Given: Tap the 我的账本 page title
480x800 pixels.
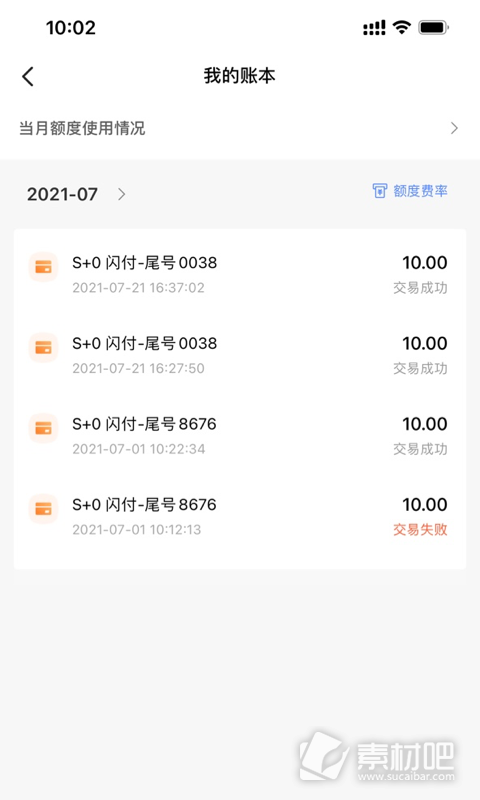Looking at the screenshot, I should tap(240, 76).
